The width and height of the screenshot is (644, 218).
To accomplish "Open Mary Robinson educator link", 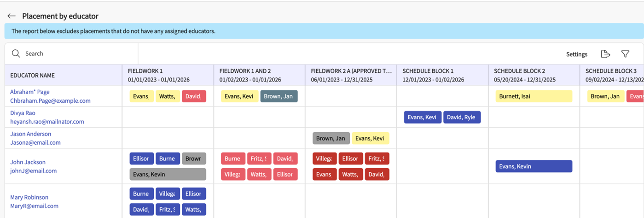I will click(x=29, y=197).
